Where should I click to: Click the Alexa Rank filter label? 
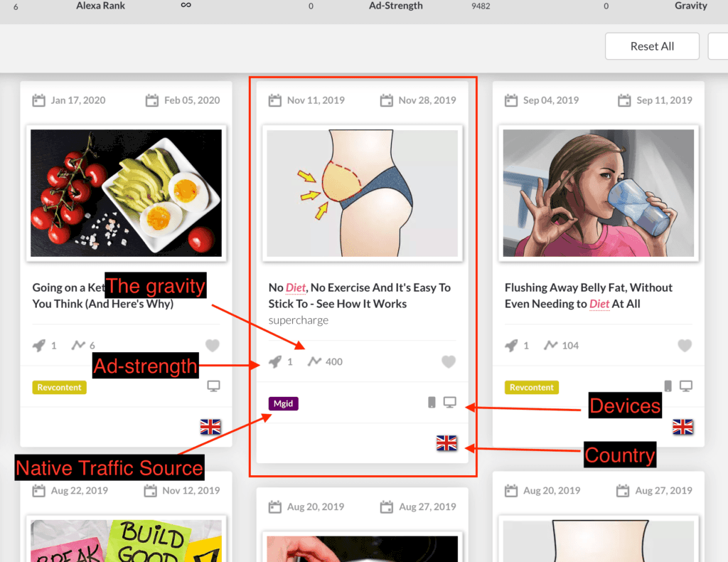pos(100,6)
